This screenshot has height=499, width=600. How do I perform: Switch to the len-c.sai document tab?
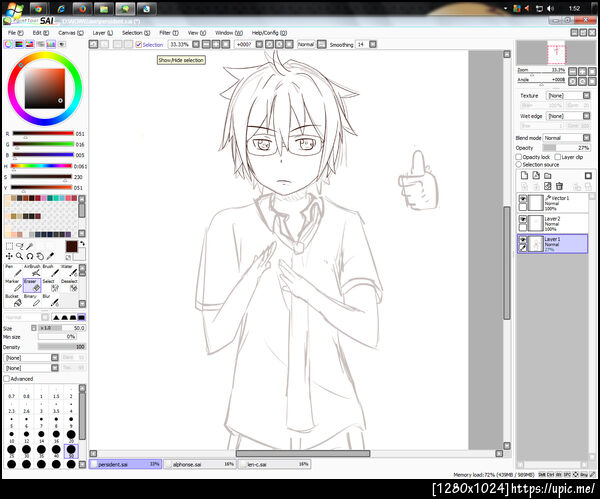tap(274, 465)
